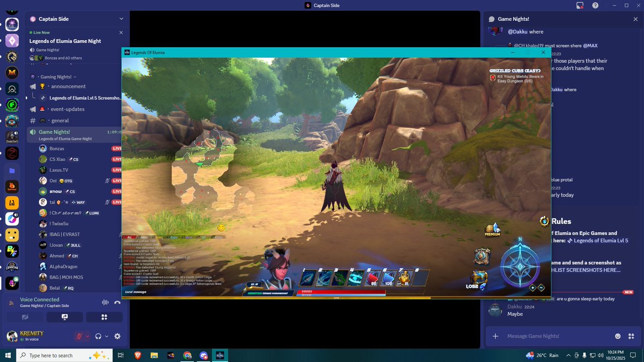Select the Game Nights! voice channel
The image size is (644, 362).
point(75,135)
